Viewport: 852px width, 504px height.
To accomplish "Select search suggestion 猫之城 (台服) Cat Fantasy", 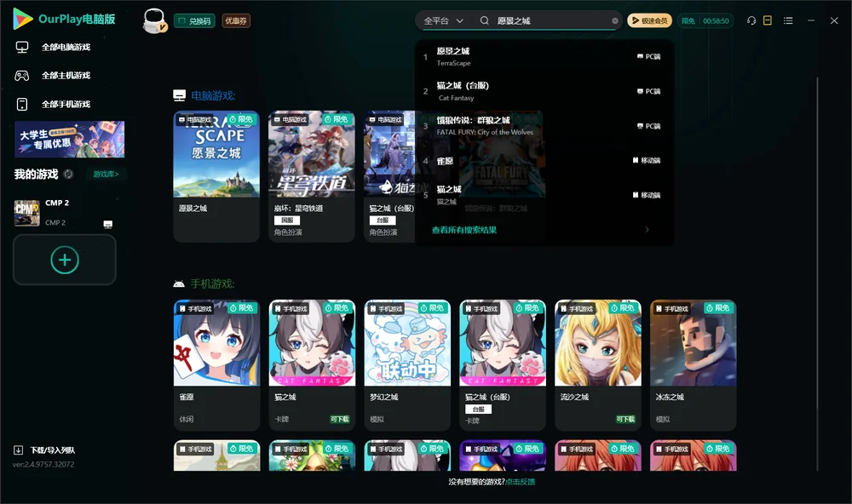I will pyautogui.click(x=544, y=91).
